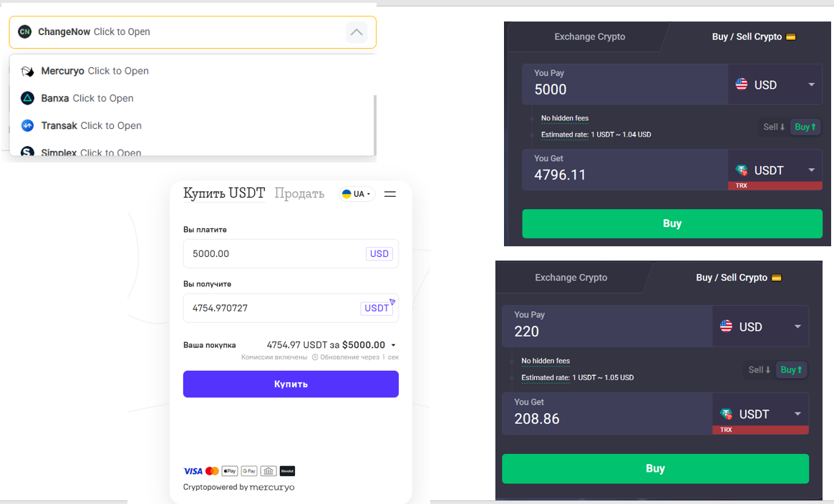Click the green Buy button below 208.86
This screenshot has width=834, height=504.
(655, 468)
